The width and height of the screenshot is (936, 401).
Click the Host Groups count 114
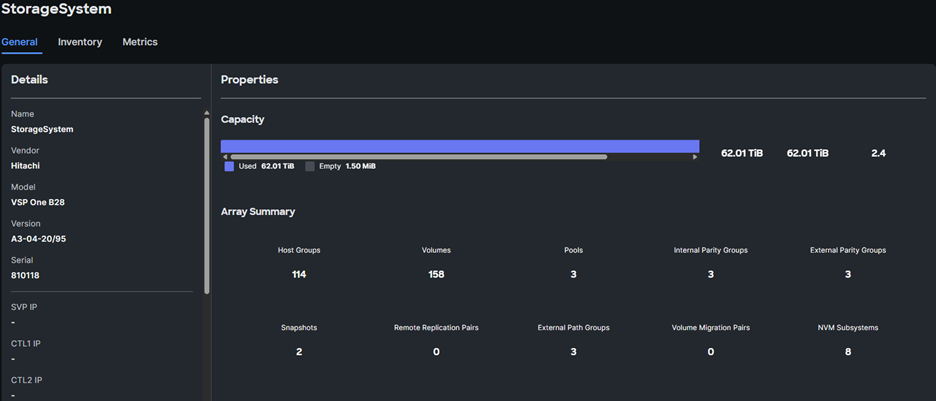click(299, 274)
